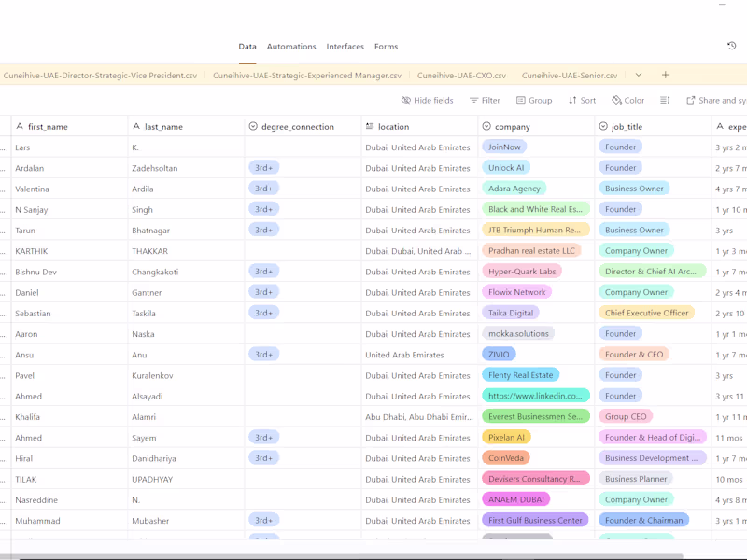Image resolution: width=747 pixels, height=560 pixels.
Task: Select Abu Dhabi location cell for Khalifa
Action: [419, 416]
